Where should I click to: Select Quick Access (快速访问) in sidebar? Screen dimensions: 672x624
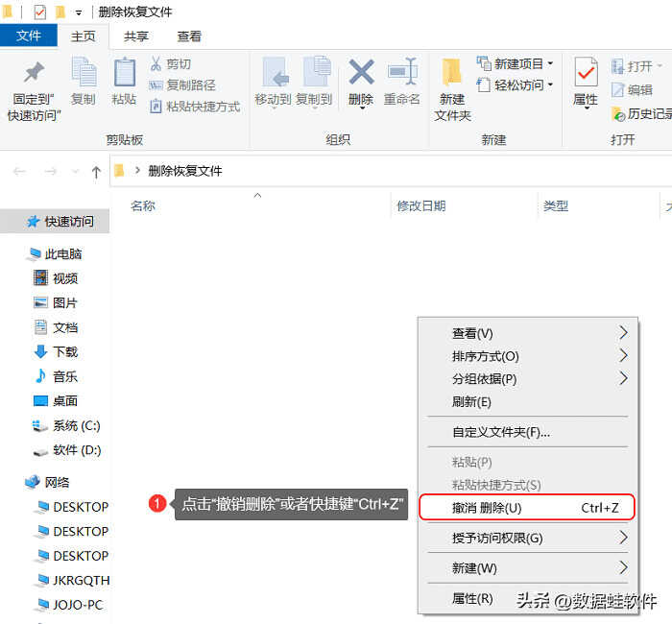[x=55, y=221]
